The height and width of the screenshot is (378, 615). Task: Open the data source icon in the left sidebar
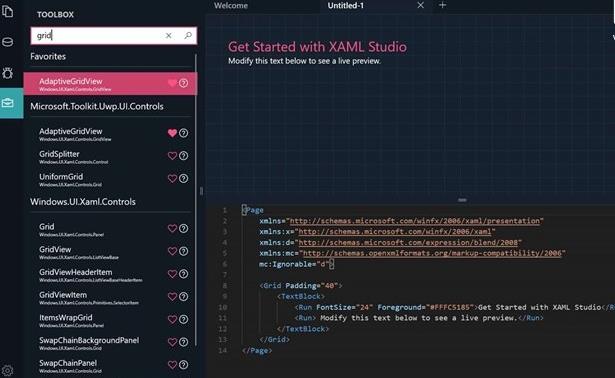tap(7, 42)
